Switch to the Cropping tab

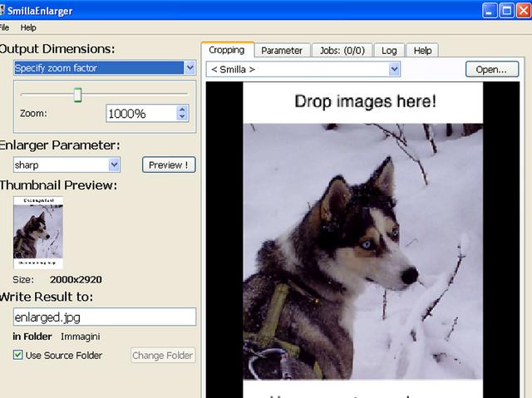coord(227,50)
